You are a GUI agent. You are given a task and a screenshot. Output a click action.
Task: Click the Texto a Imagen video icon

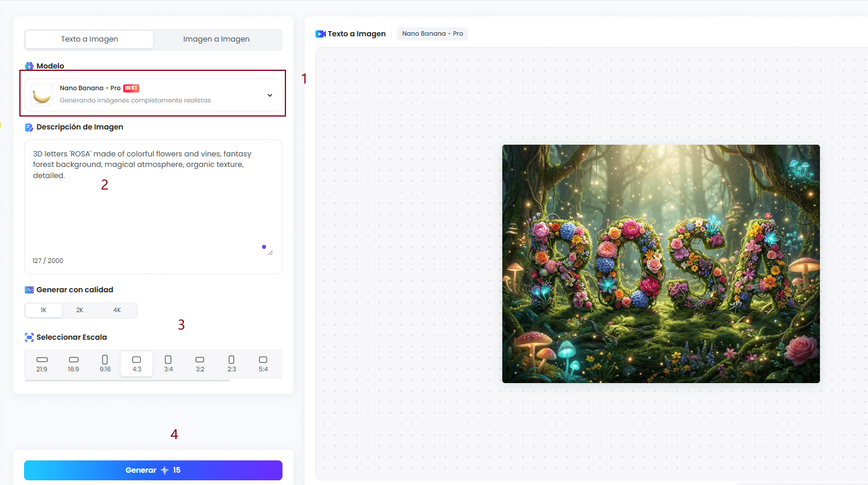pyautogui.click(x=319, y=33)
